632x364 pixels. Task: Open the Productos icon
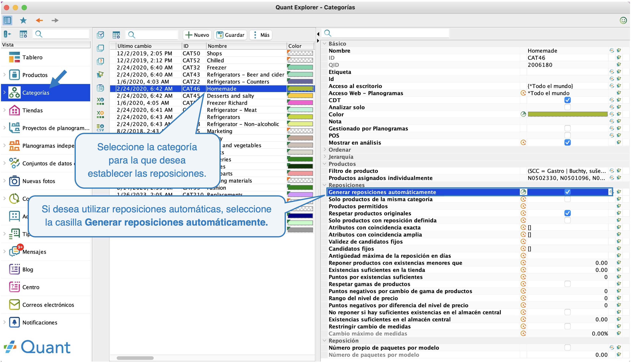pyautogui.click(x=14, y=75)
